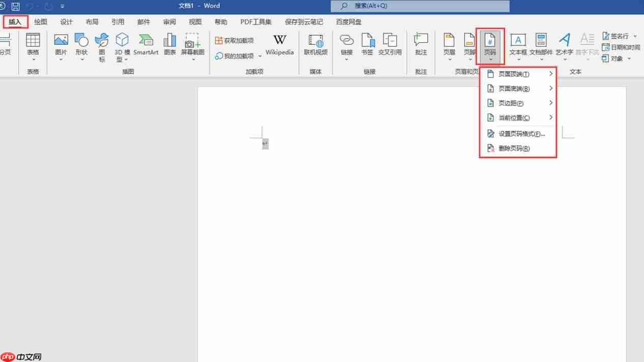644x362 pixels.
Task: Click the 书签 (Bookmark) icon
Action: tap(368, 40)
